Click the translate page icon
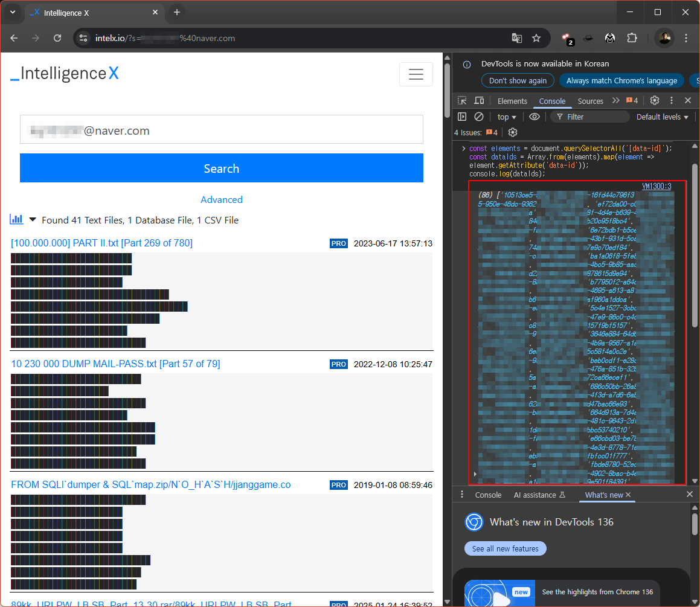 point(516,39)
